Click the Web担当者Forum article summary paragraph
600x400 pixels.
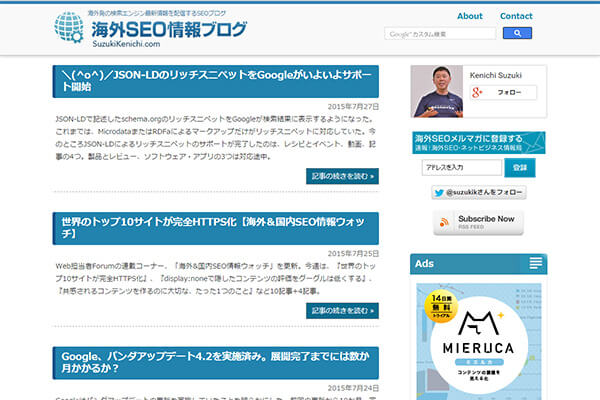(215, 279)
